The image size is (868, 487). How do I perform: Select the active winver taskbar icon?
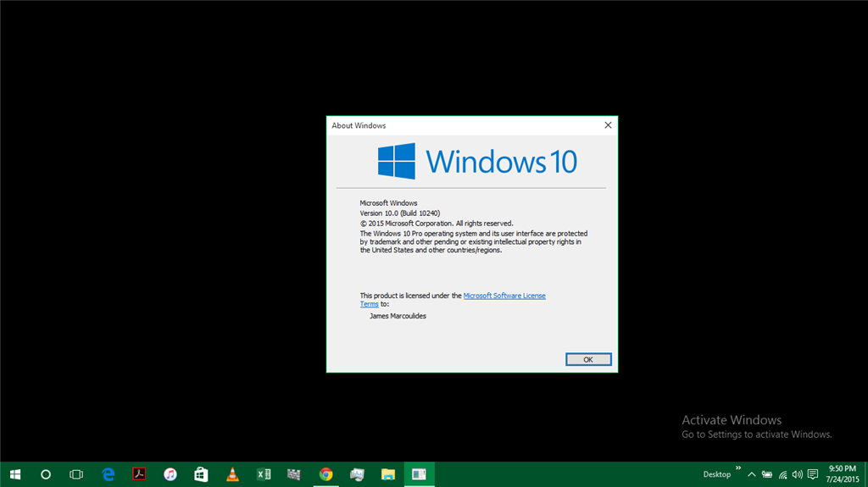[x=419, y=474]
